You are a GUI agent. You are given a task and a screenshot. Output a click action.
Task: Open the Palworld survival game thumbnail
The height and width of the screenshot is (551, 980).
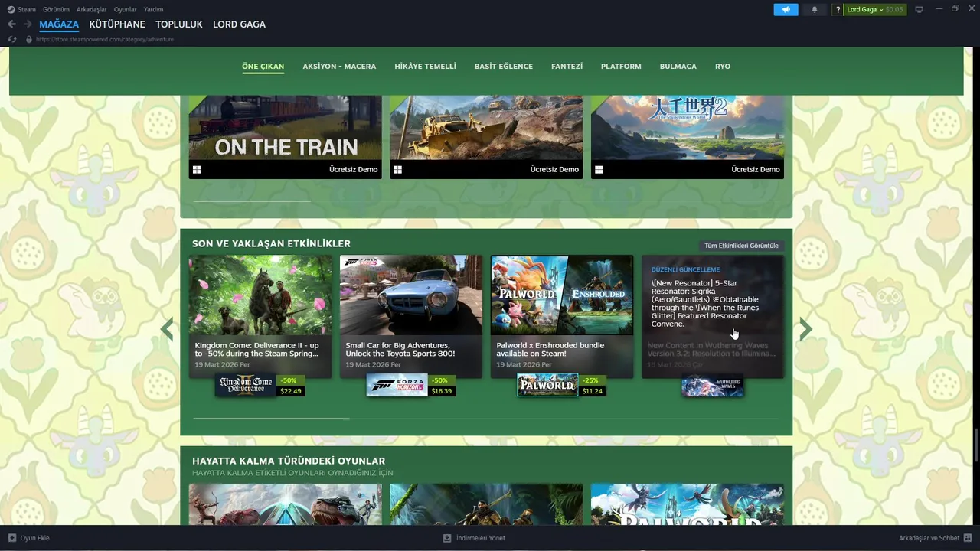688,504
